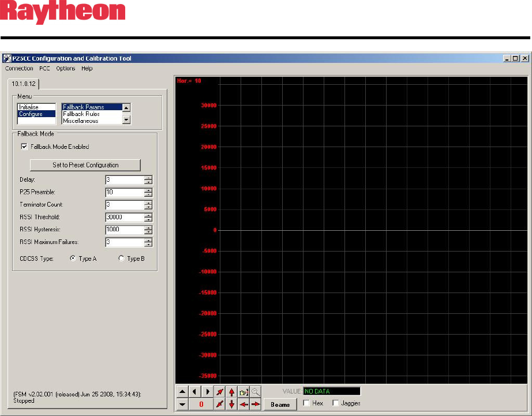Click the red down arrow icon
The height and width of the screenshot is (416, 532).
pyautogui.click(x=232, y=404)
